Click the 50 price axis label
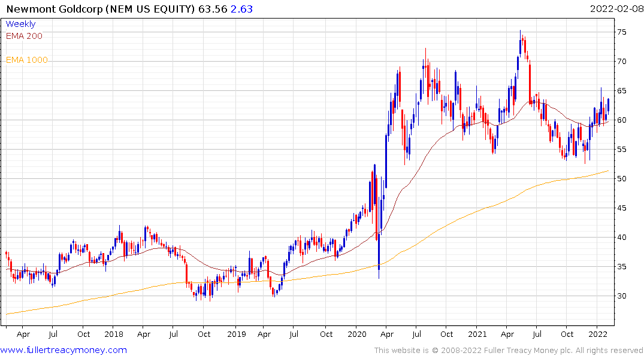 coord(621,179)
